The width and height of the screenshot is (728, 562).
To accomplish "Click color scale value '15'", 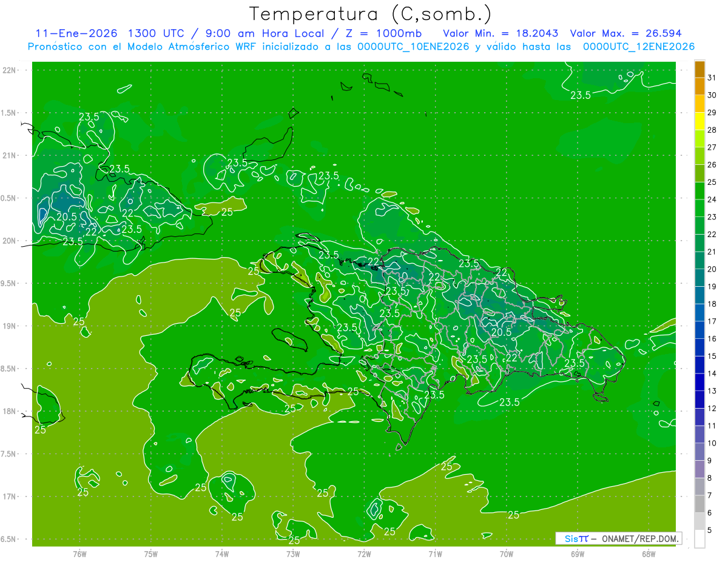I will click(x=712, y=356).
